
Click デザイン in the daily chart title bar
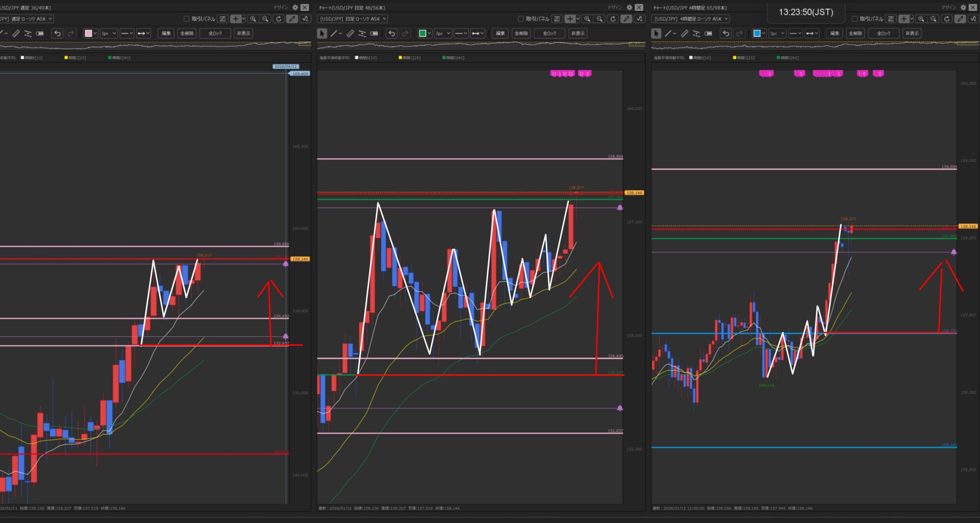click(614, 7)
